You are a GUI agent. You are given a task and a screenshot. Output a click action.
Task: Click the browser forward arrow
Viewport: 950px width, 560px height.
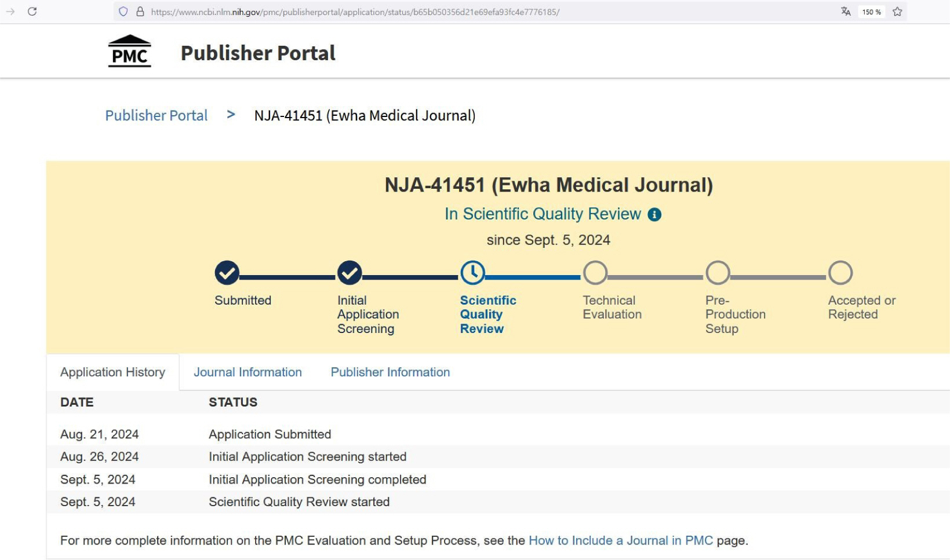click(x=10, y=12)
